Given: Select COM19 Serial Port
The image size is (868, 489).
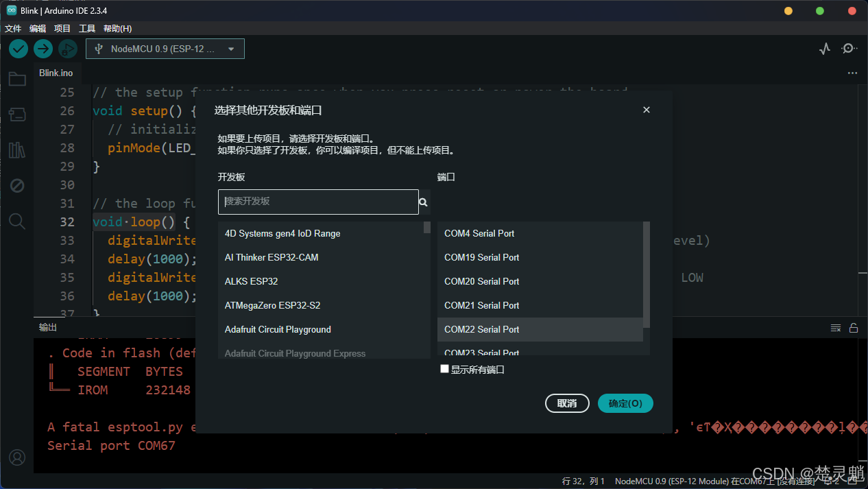Looking at the screenshot, I should tap(540, 257).
